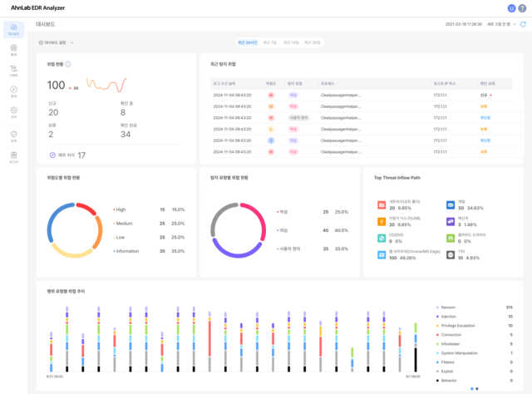Open first detection row's Cleatpassagenhelper process

click(x=341, y=95)
